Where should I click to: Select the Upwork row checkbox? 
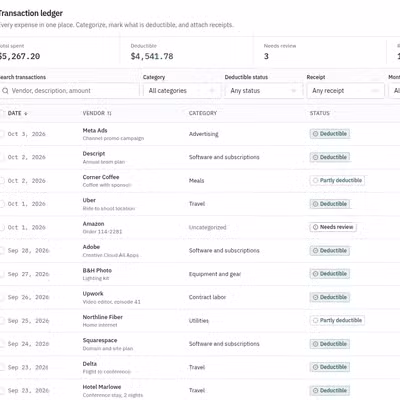1,297
